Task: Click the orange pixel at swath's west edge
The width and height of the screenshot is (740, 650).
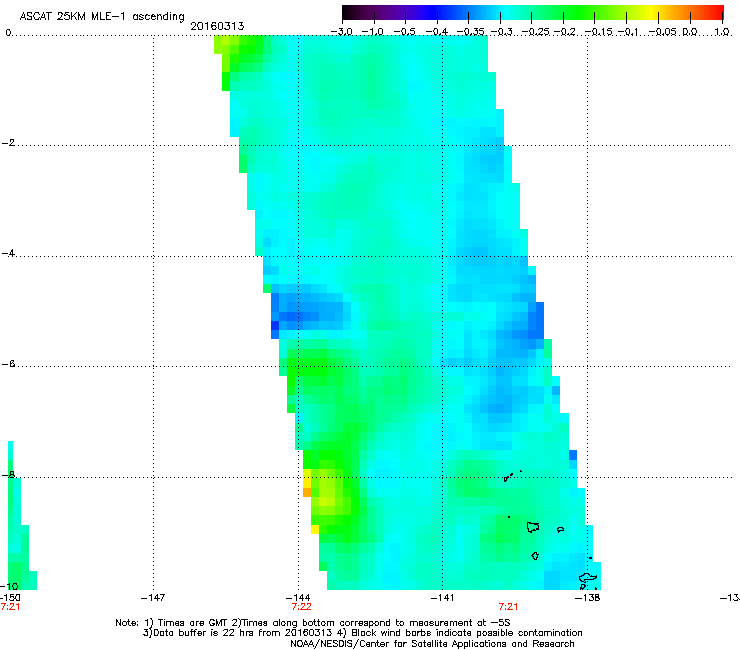Action: point(307,492)
